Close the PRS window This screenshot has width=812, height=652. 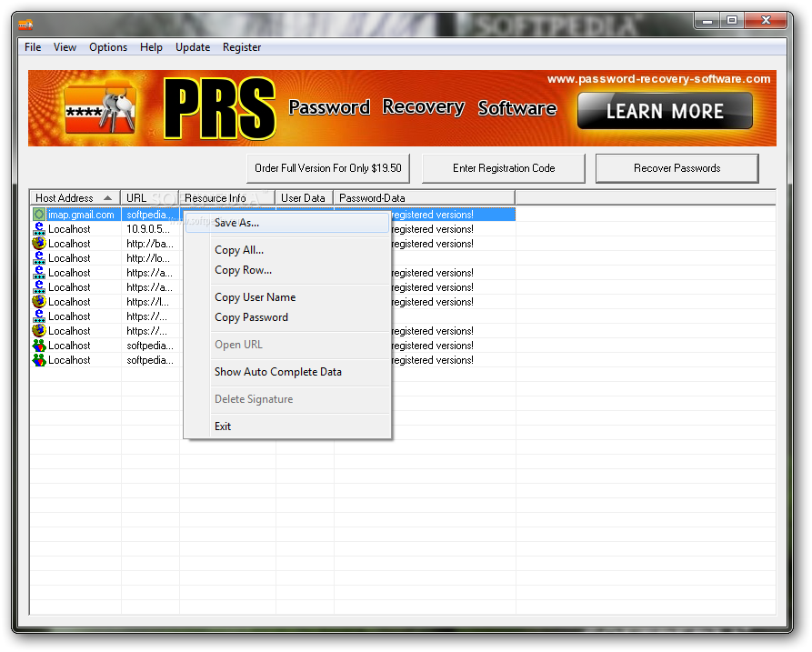(766, 21)
